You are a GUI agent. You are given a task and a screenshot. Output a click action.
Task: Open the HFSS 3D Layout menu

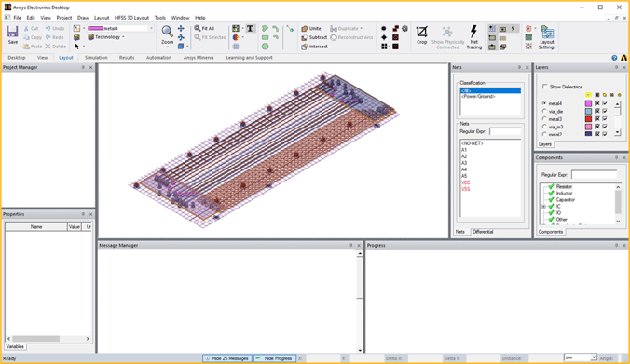(x=131, y=18)
